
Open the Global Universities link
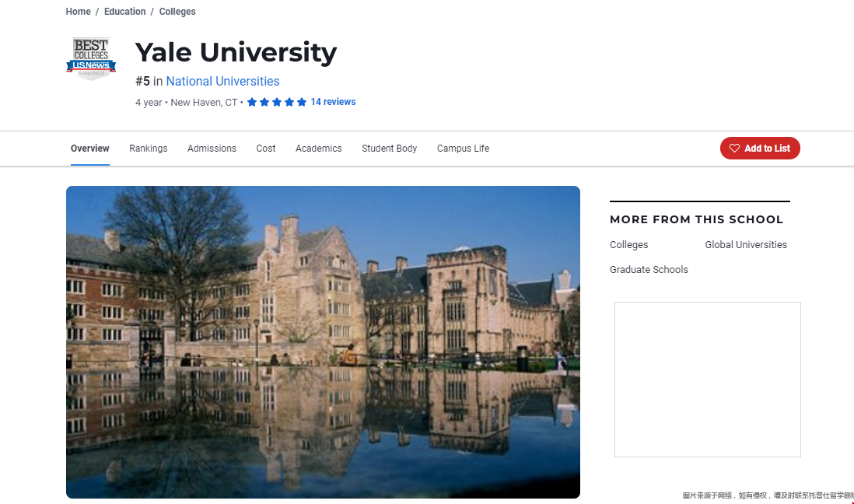746,245
